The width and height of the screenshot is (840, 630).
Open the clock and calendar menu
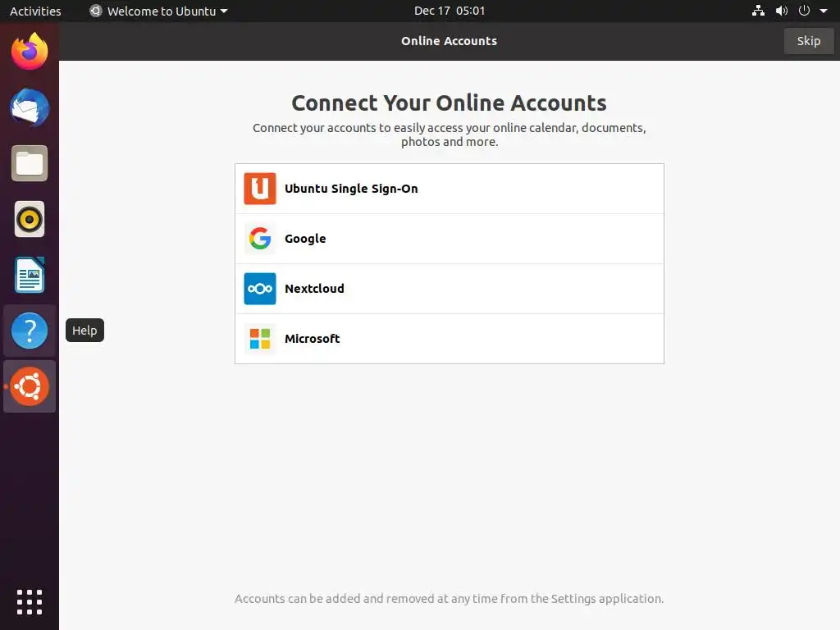point(450,11)
